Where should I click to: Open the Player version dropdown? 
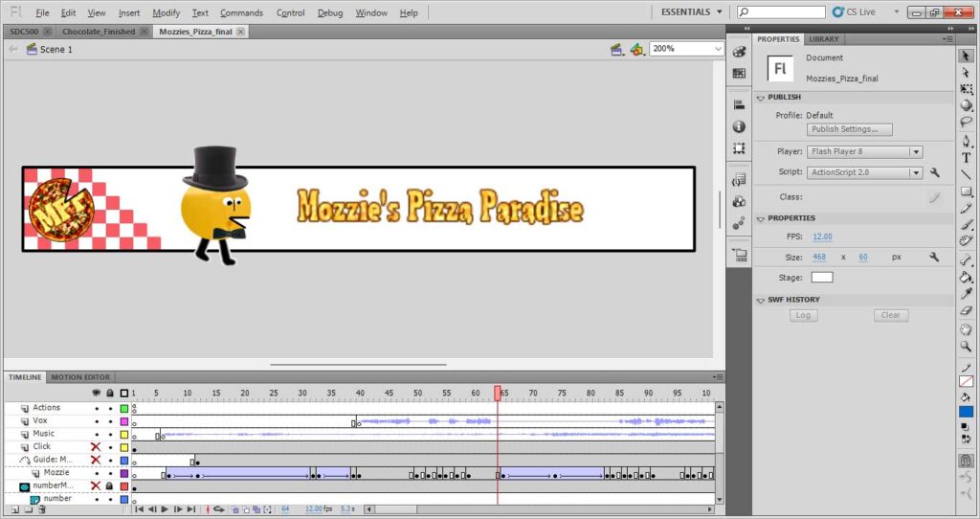(916, 151)
